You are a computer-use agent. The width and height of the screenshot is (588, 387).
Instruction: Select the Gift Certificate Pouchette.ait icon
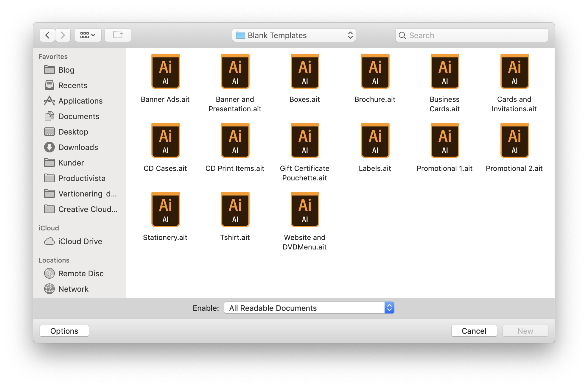click(x=305, y=141)
